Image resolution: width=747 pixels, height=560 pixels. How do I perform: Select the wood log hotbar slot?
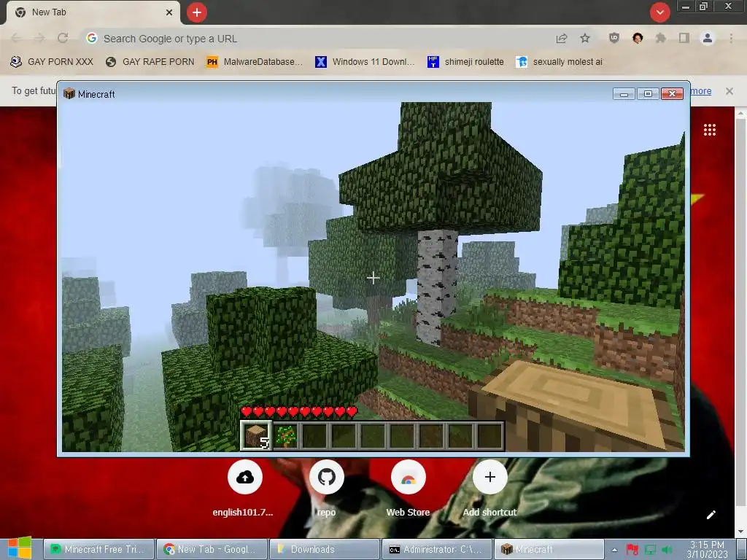pos(256,435)
